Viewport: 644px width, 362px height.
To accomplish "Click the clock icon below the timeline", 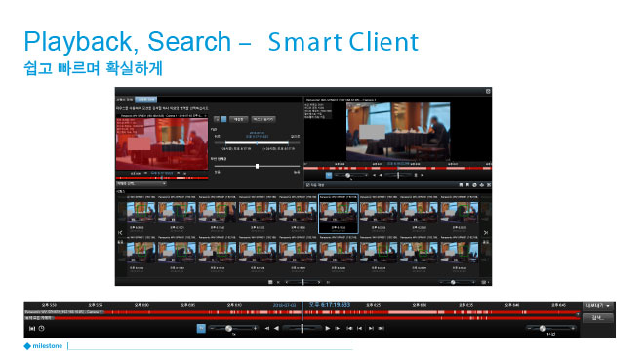I will click(42, 328).
